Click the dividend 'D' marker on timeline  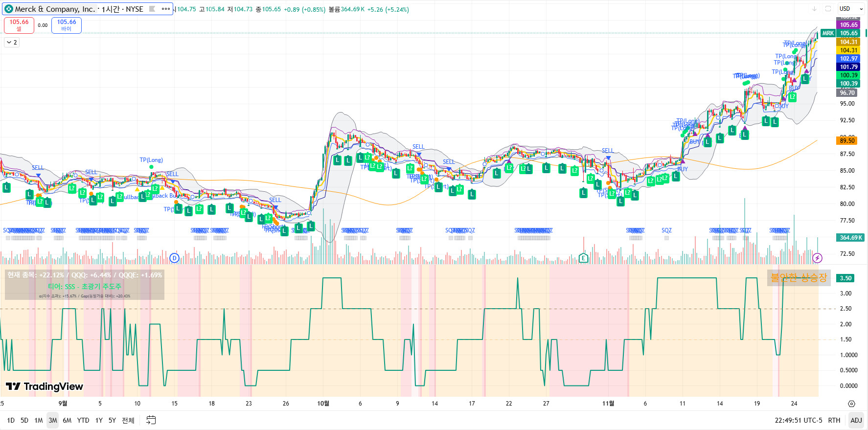point(174,258)
